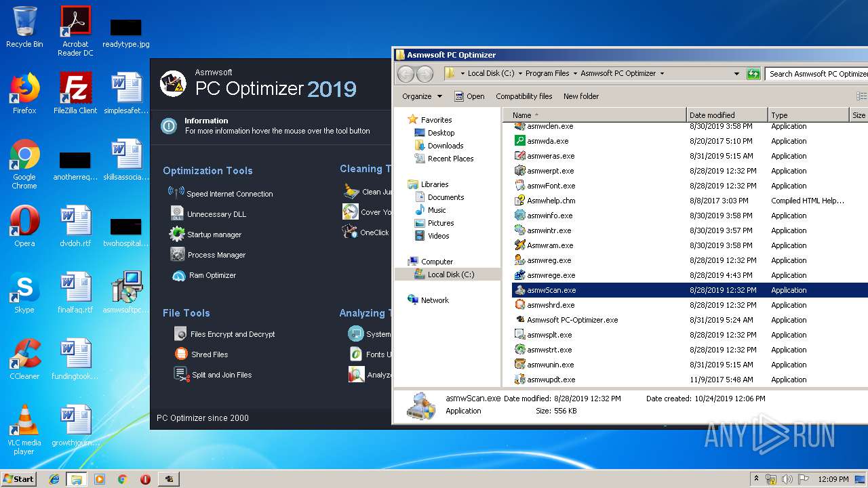Open VLC media player desktop shortcut
Viewport: 868px width, 488px height.
(24, 430)
